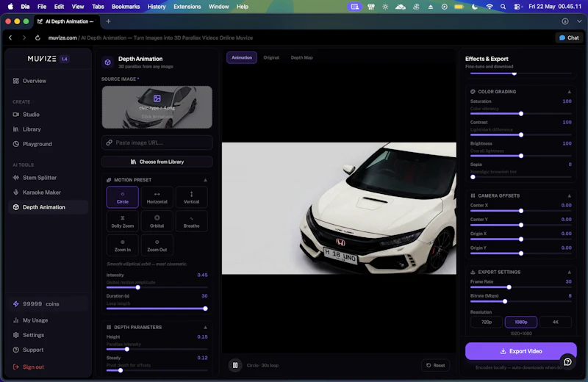Click the source image to replace it
The width and height of the screenshot is (588, 382).
157,107
